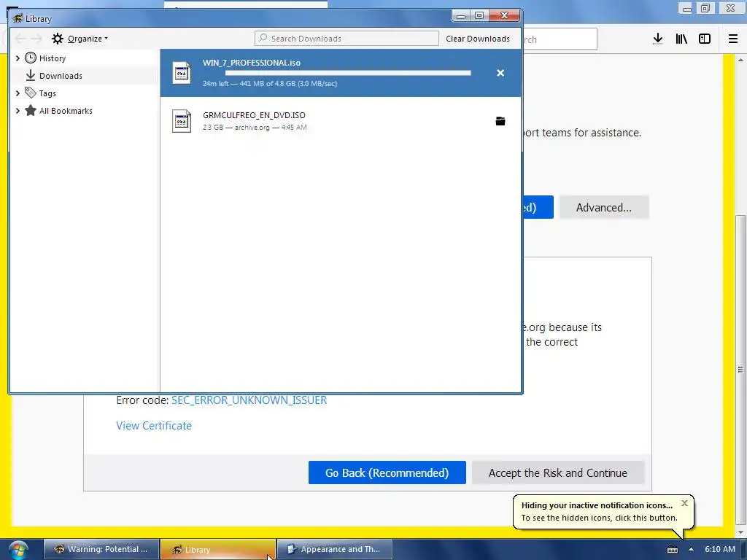Switch to Warning: Potential taskbar window

(x=101, y=549)
